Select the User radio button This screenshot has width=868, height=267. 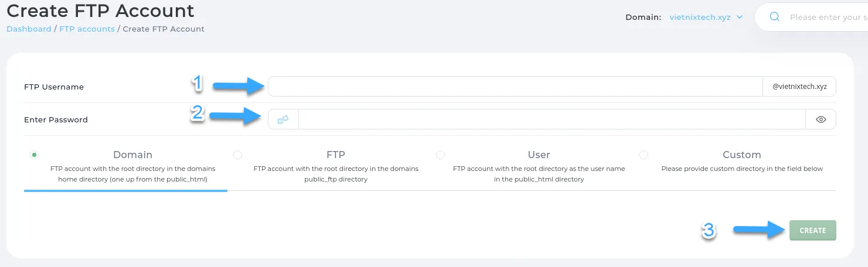(440, 155)
